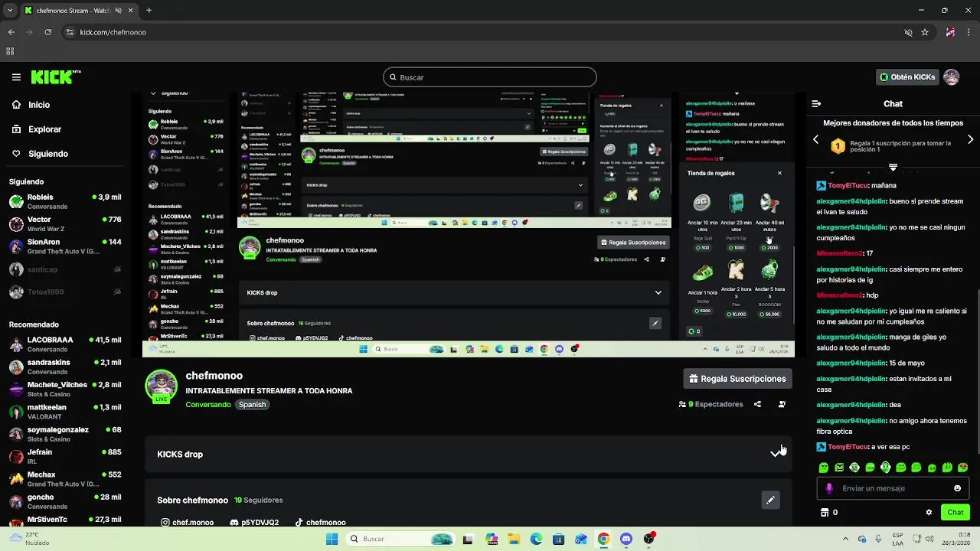Image resolution: width=980 pixels, height=551 pixels.
Task: Click the add-user icon beside the share icon
Action: [x=782, y=404]
